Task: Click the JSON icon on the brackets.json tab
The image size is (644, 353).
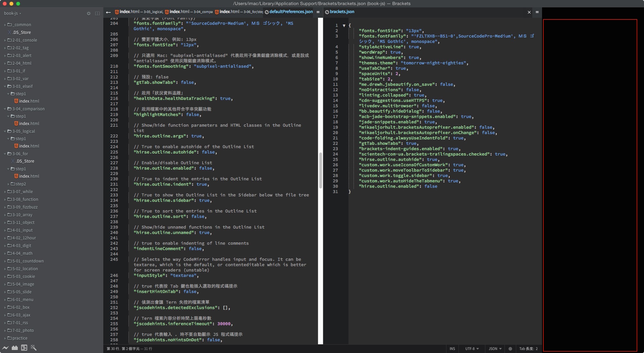Action: (x=327, y=12)
